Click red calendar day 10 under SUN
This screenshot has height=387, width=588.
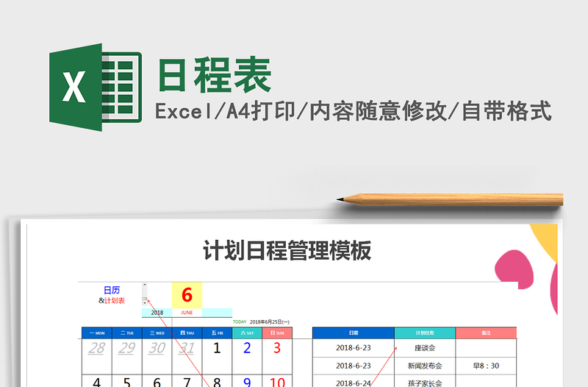point(278,382)
